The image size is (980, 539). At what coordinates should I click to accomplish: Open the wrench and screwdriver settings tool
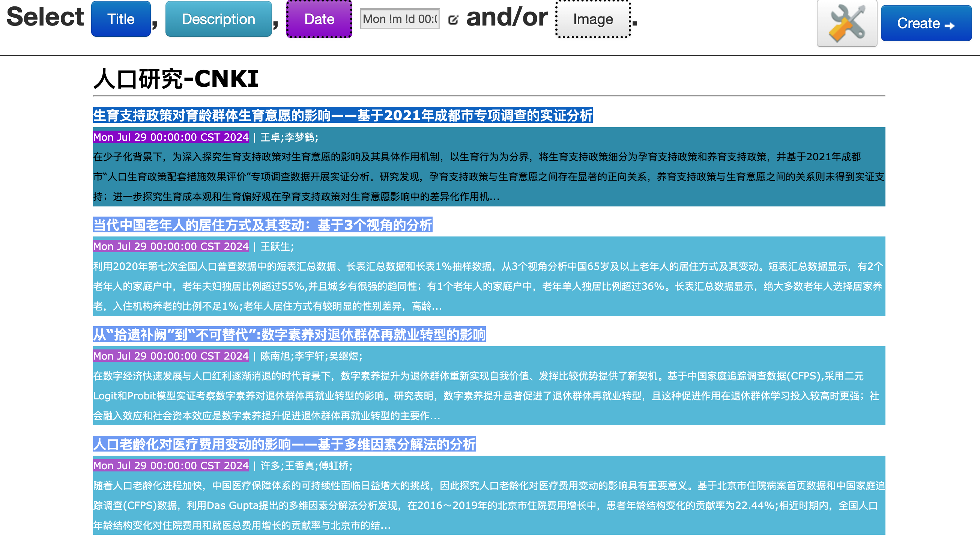846,23
